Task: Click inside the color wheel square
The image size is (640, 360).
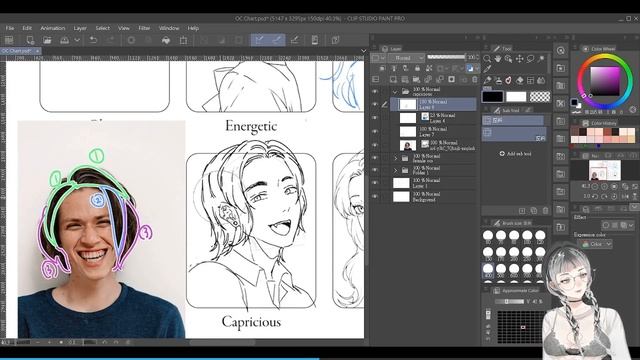Action: (x=605, y=82)
